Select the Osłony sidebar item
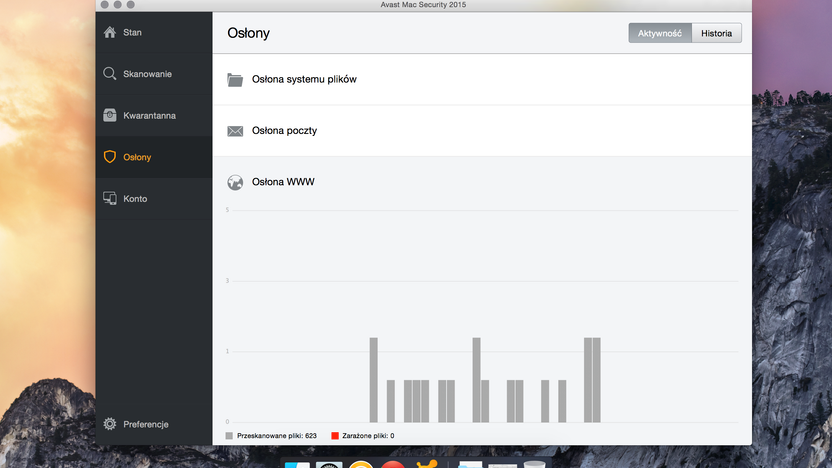Viewport: 832px width, 468px height. click(154, 157)
